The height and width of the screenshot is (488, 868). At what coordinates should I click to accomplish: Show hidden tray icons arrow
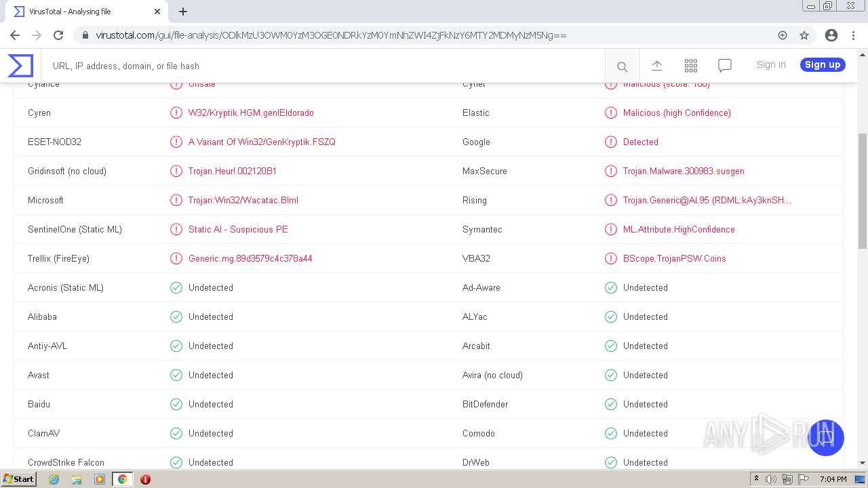pos(756,479)
